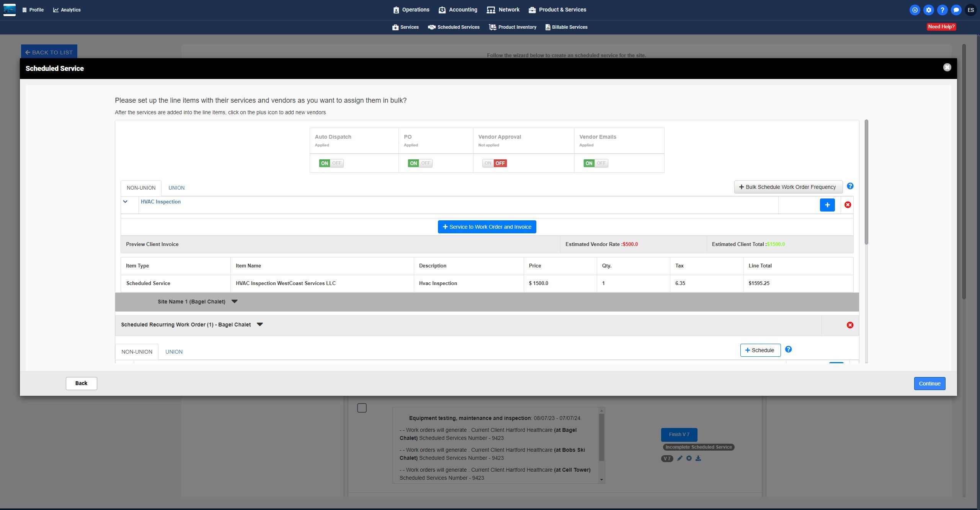Click the blue plus icon on HVAC Inspection row
Image resolution: width=980 pixels, height=510 pixels.
tap(827, 205)
